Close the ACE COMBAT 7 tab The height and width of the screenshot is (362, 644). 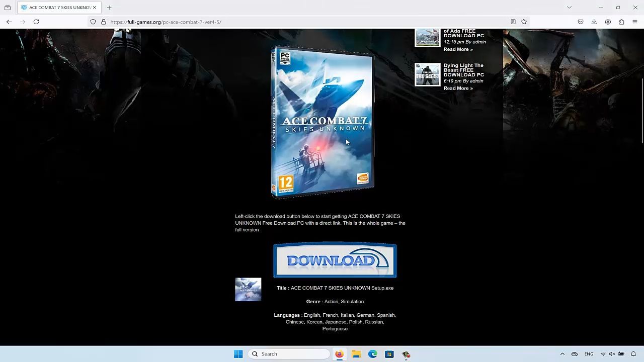click(94, 8)
